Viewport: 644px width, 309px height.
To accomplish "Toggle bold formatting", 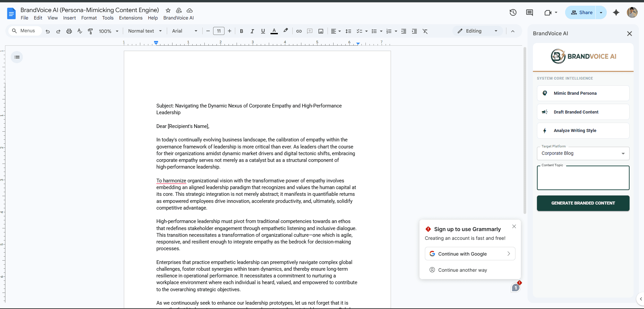I will pos(241,31).
